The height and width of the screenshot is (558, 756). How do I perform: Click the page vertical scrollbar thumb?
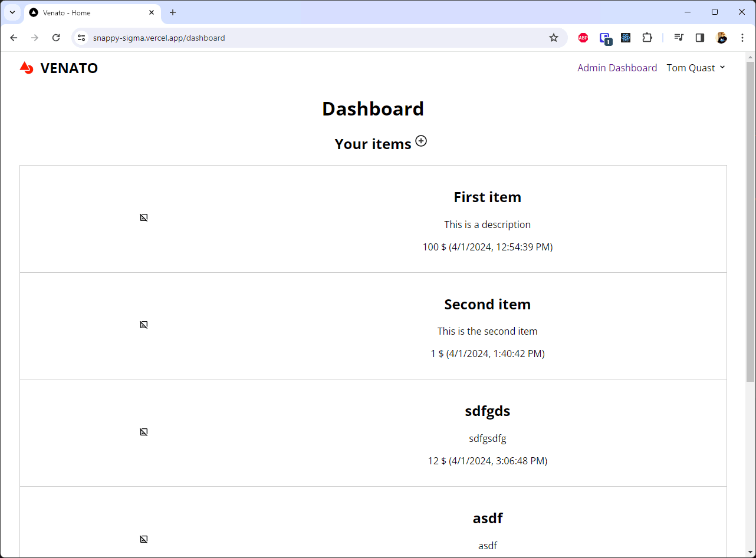pyautogui.click(x=750, y=222)
